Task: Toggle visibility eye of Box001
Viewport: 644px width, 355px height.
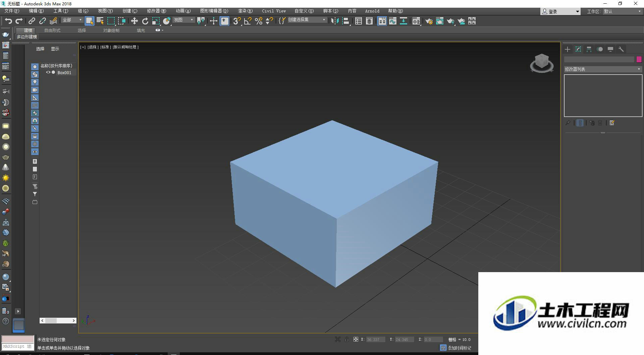Action: pyautogui.click(x=48, y=72)
